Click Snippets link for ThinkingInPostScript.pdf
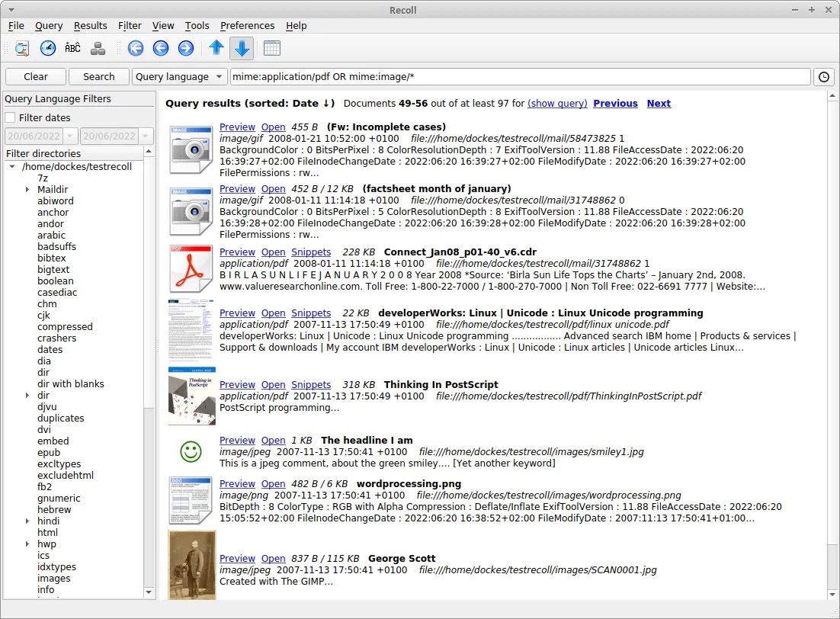This screenshot has height=619, width=840. point(311,385)
